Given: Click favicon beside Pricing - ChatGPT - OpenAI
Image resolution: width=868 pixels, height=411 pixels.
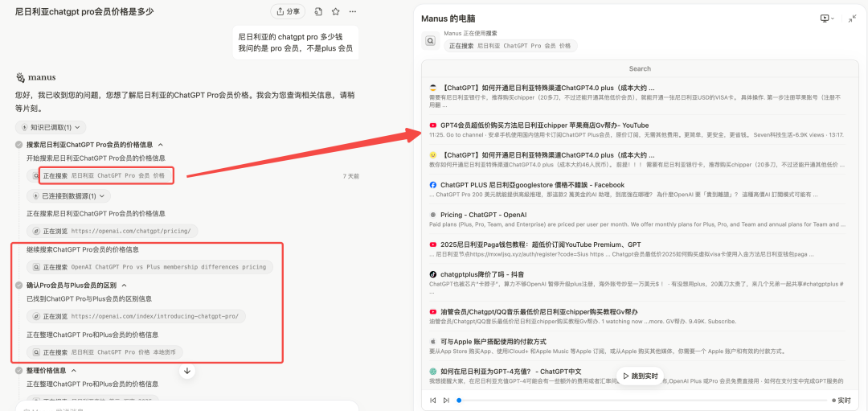Looking at the screenshot, I should [x=433, y=215].
